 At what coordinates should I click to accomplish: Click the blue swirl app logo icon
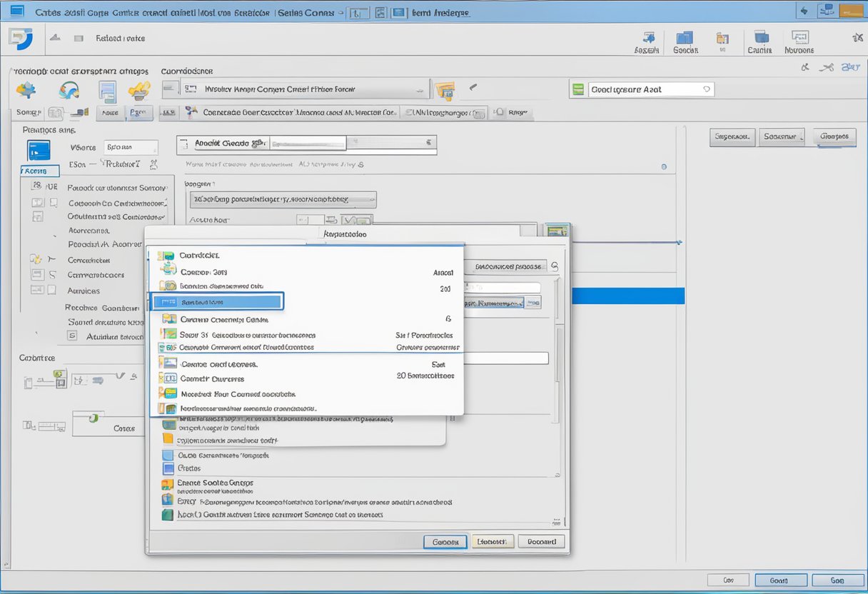click(21, 39)
